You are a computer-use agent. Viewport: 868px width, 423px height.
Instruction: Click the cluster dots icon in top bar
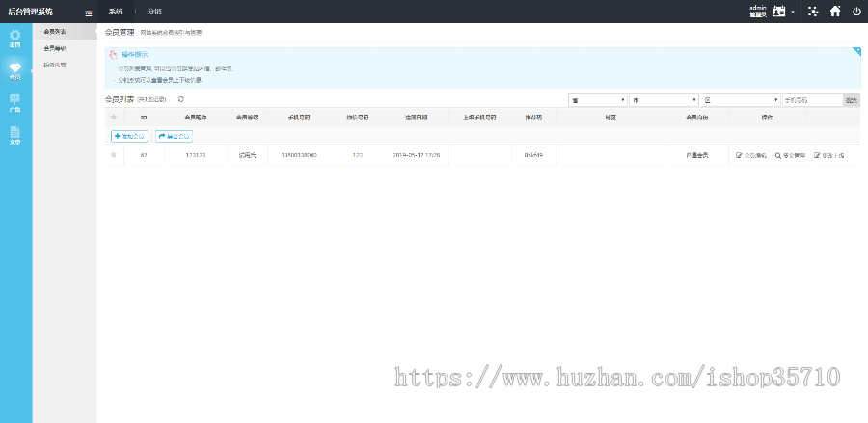pyautogui.click(x=813, y=11)
